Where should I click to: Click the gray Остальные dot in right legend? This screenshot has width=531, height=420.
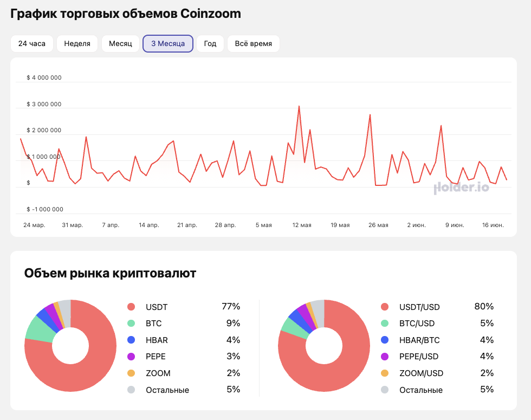point(385,390)
